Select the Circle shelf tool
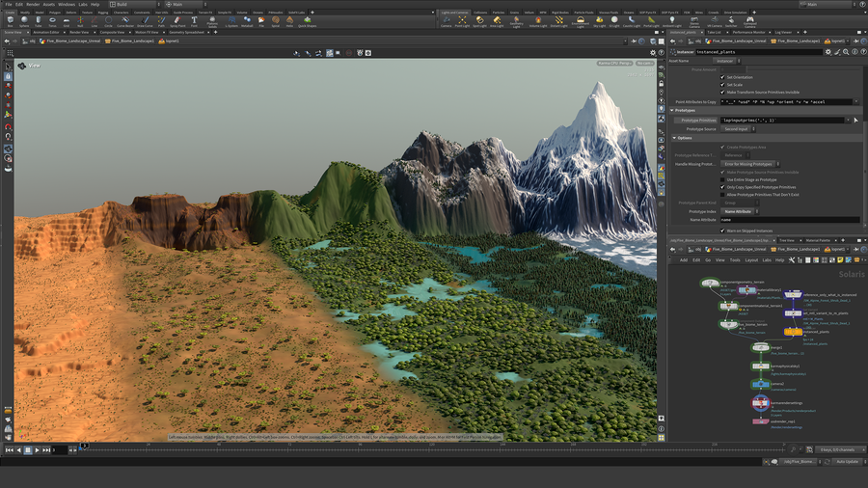 (x=108, y=21)
